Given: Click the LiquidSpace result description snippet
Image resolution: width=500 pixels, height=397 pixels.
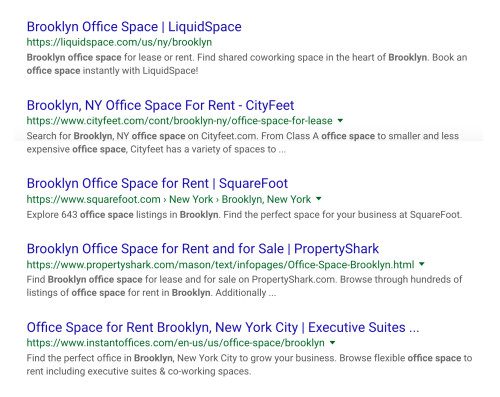Looking at the screenshot, I should 247,64.
